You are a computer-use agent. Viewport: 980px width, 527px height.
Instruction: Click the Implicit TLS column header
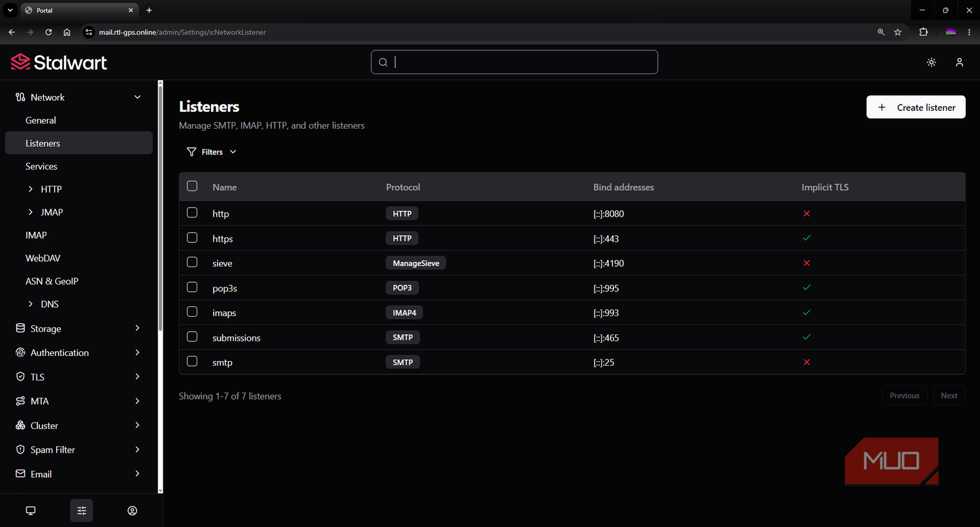pyautogui.click(x=825, y=187)
